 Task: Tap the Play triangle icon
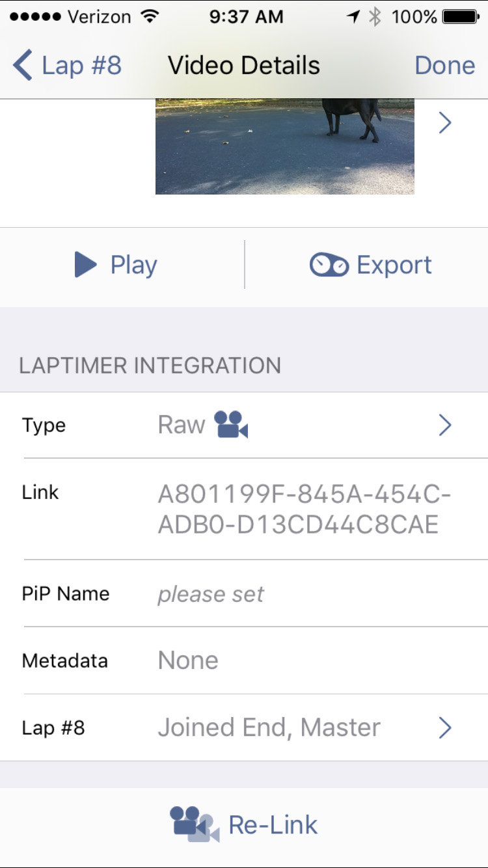[85, 265]
